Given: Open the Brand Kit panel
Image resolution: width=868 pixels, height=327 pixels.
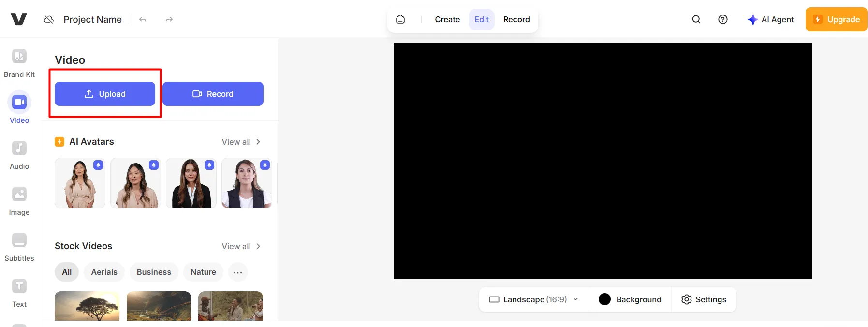Looking at the screenshot, I should [x=19, y=57].
